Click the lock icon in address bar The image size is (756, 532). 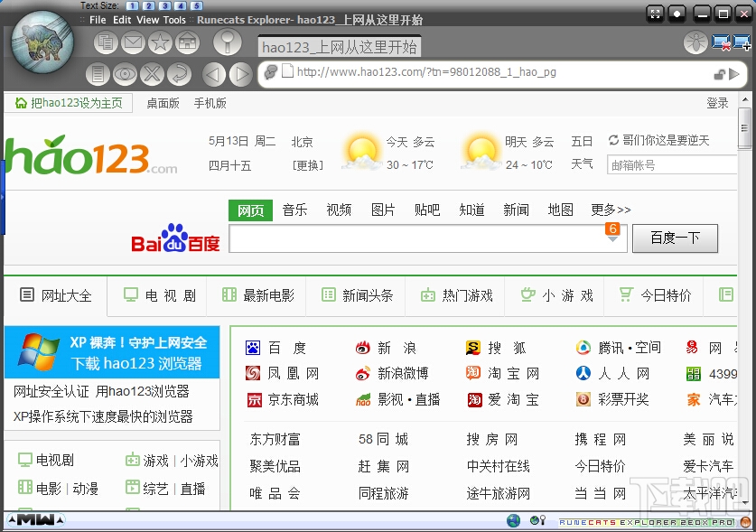pos(719,74)
